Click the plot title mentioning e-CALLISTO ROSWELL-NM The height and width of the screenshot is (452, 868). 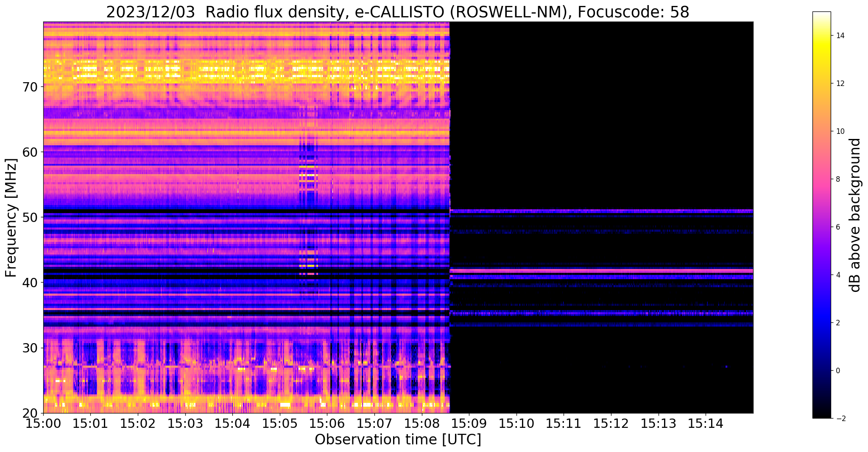[398, 12]
